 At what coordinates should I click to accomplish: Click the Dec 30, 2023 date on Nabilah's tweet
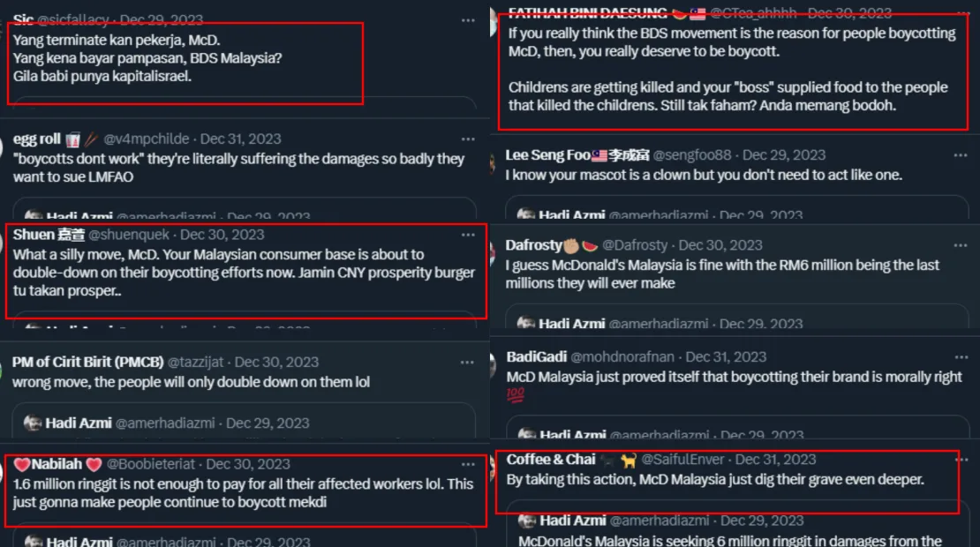pyautogui.click(x=248, y=464)
